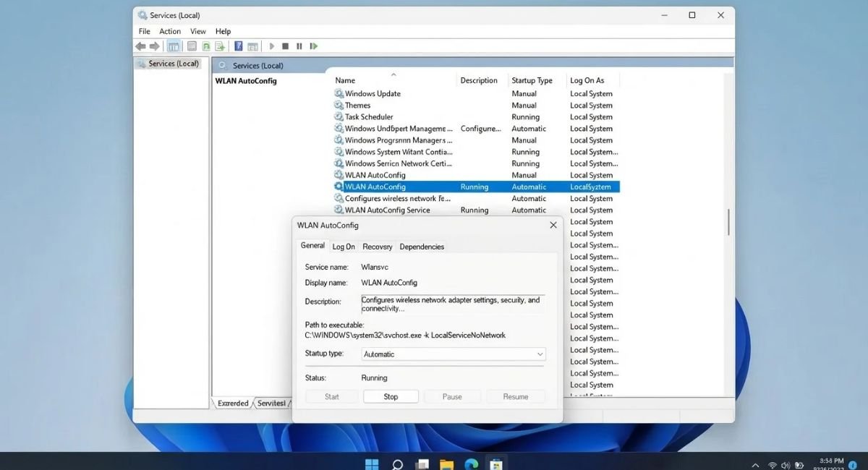
Task: Select the Themes service row
Action: tap(476, 105)
